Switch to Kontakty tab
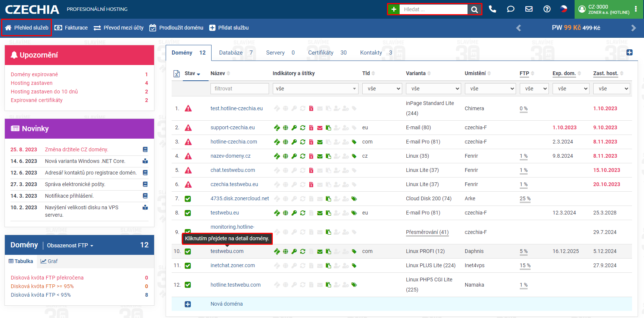Screen dimensions: 644x318 point(376,53)
